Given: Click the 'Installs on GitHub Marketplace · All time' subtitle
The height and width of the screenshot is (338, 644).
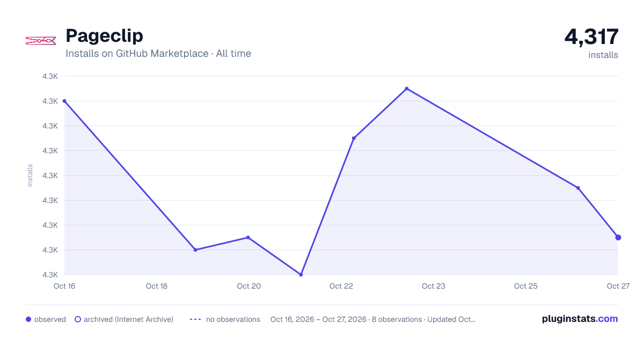Looking at the screenshot, I should click(158, 54).
